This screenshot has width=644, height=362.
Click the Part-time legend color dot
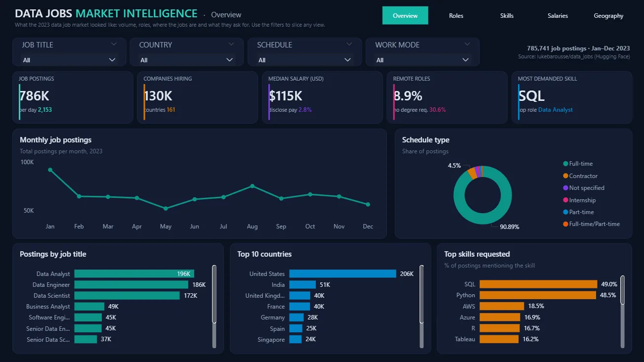pyautogui.click(x=565, y=212)
